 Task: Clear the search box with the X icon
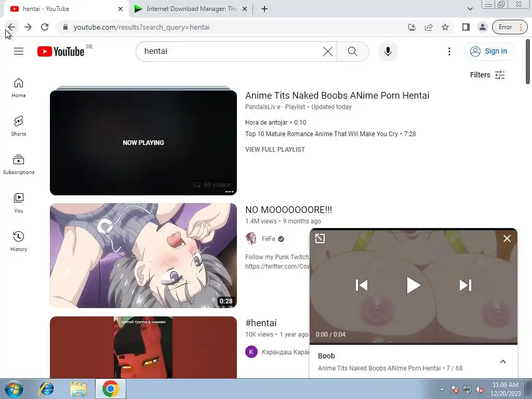tap(328, 51)
